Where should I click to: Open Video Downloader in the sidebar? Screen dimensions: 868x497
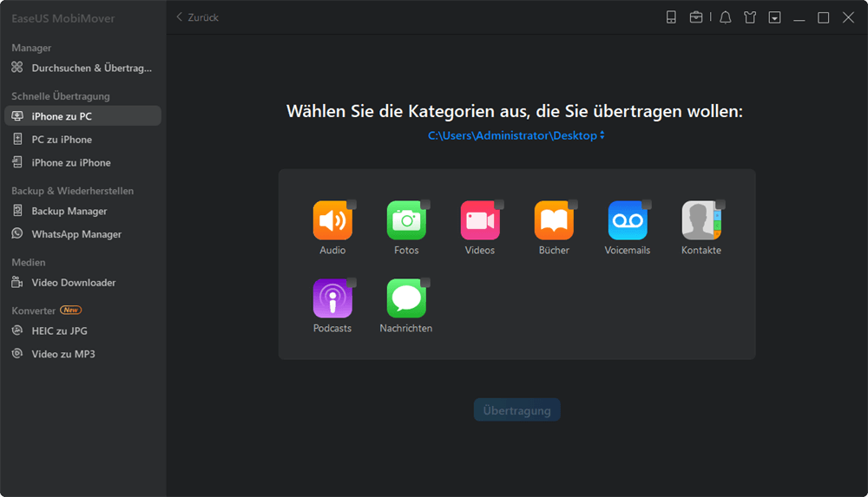coord(82,282)
